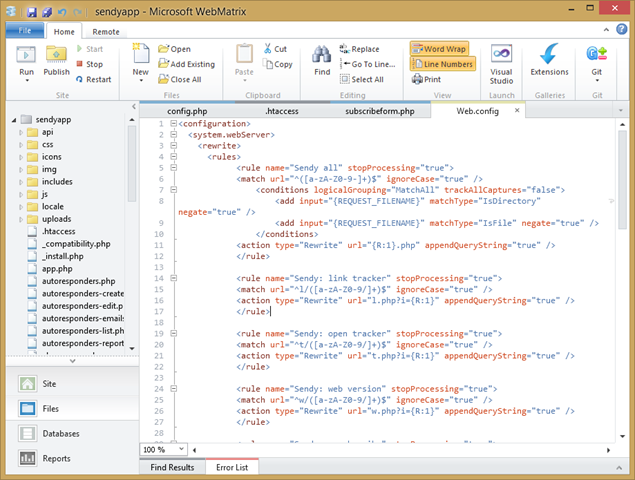Click the Publish icon
The width and height of the screenshot is (635, 480).
56,55
